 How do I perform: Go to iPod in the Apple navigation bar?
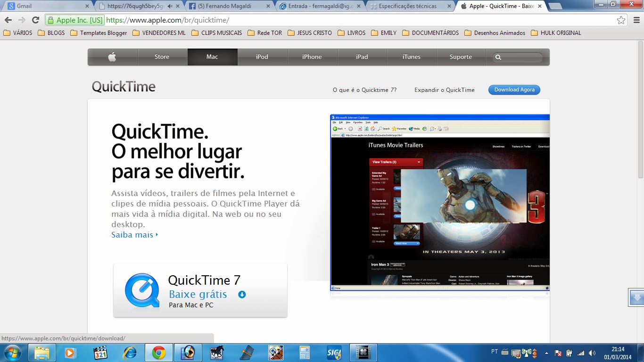click(262, 57)
